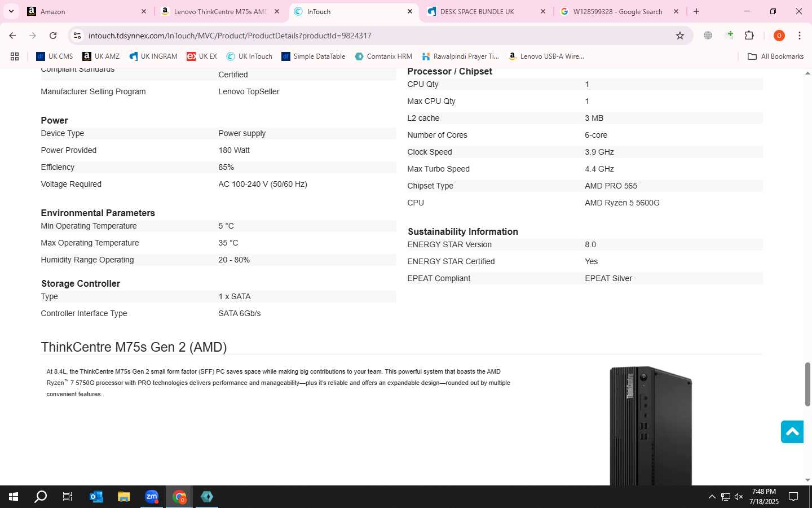Open Zoom from the taskbar

pyautogui.click(x=152, y=497)
